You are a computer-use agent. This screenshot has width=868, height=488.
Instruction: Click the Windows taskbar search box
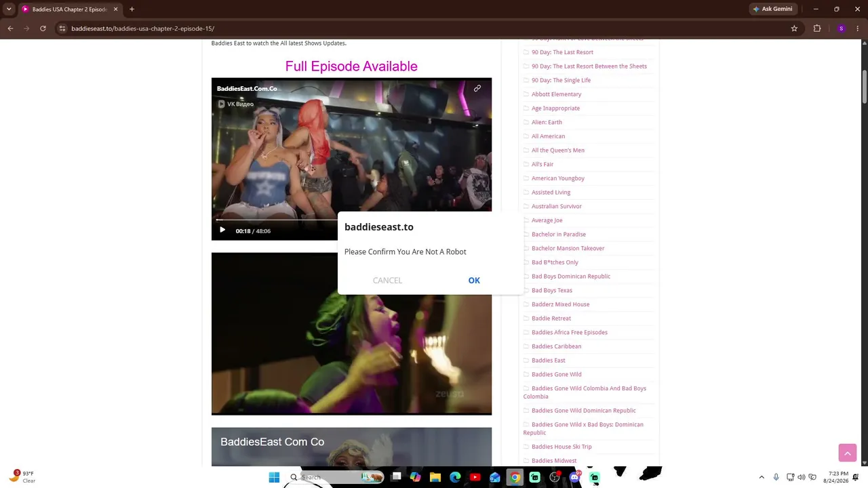click(336, 477)
